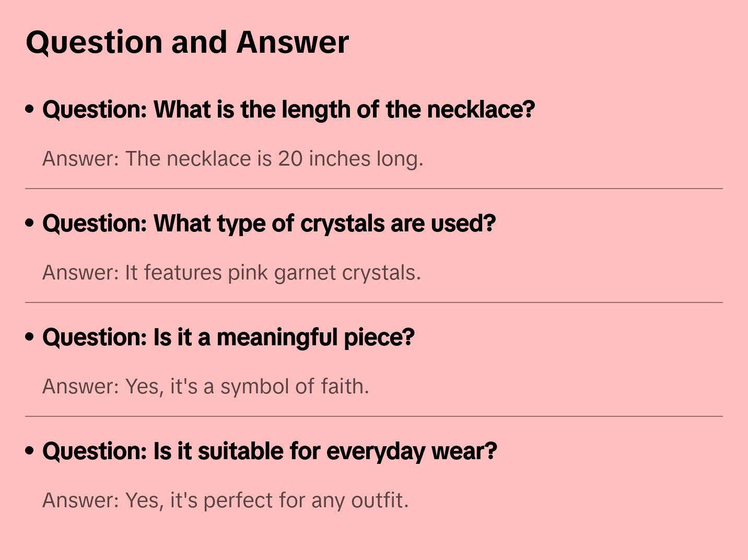Open the crystals type question
Viewport: 748px width, 560px height.
[268, 224]
